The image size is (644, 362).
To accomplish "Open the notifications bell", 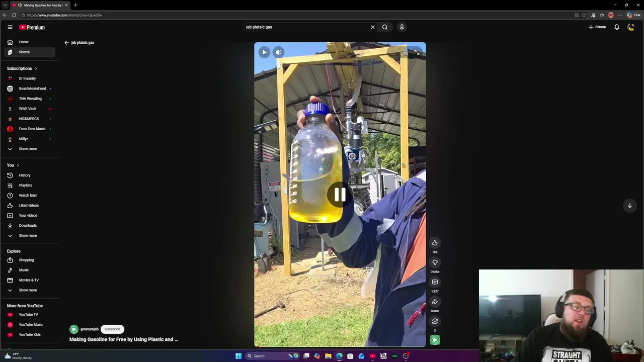I will coord(617,27).
